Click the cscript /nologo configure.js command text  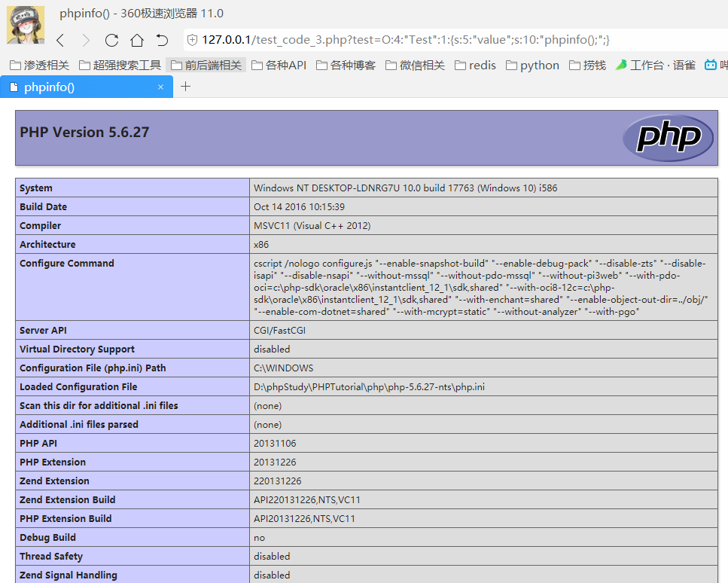point(480,288)
